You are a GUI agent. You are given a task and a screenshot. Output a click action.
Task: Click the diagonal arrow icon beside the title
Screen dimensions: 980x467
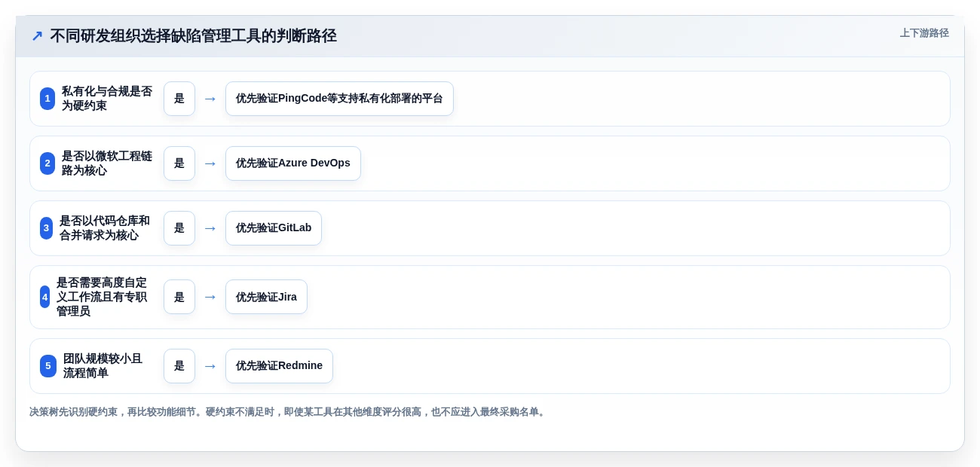tap(37, 36)
